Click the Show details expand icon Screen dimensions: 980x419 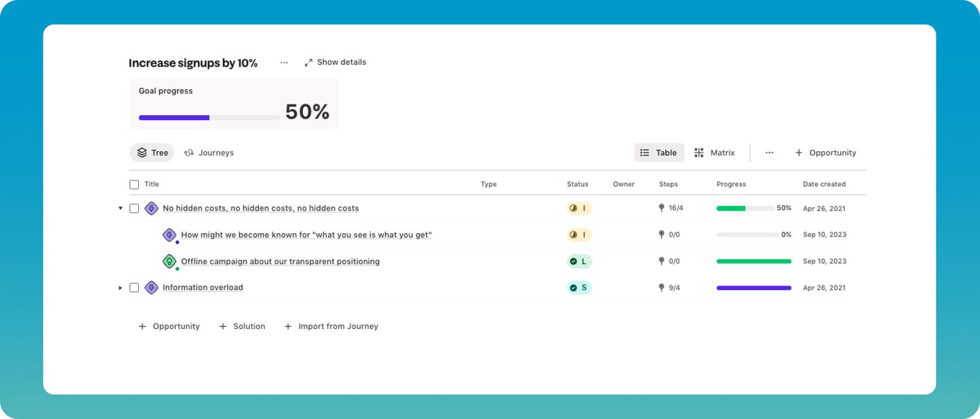click(x=308, y=62)
